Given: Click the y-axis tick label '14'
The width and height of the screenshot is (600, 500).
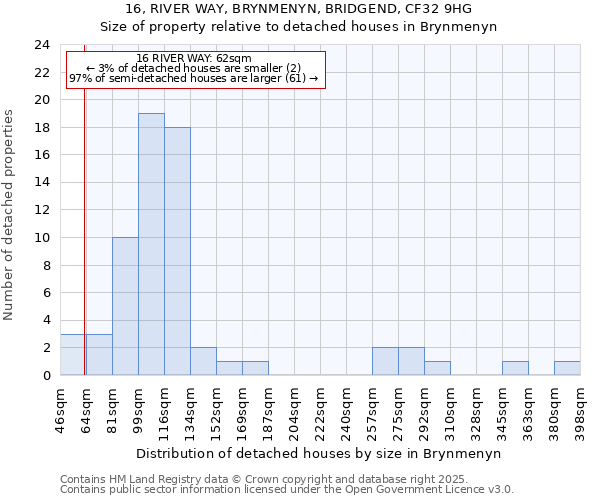Looking at the screenshot, I should click(x=42, y=182).
